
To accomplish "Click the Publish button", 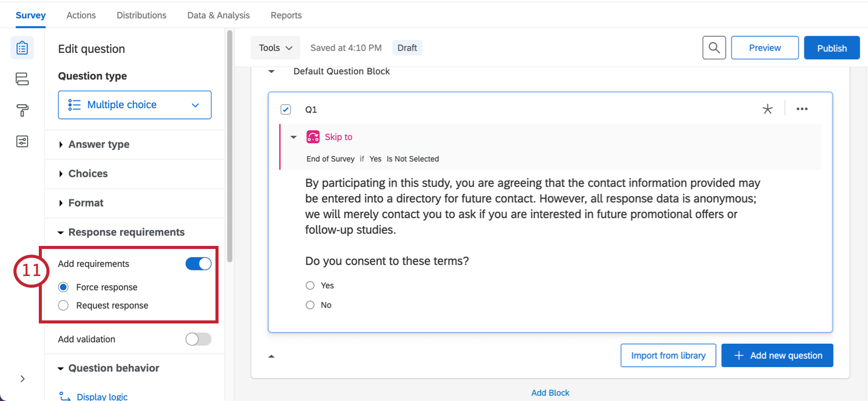I will click(831, 48).
